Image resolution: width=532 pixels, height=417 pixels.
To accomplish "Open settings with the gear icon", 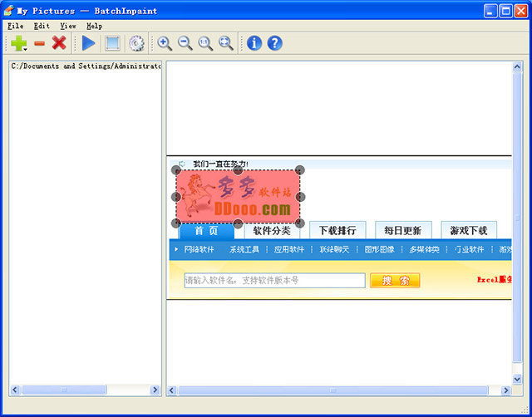I will (136, 43).
